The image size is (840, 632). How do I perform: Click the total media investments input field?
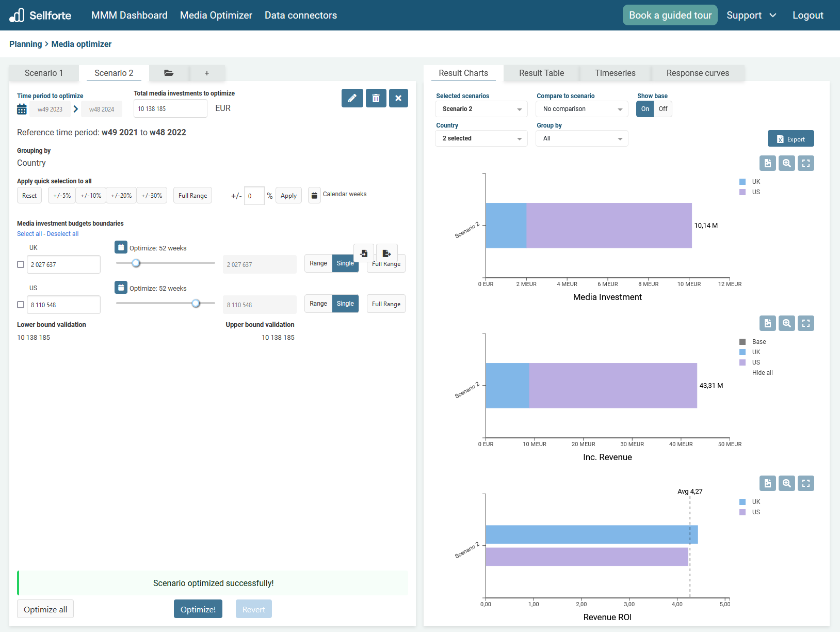pyautogui.click(x=170, y=109)
